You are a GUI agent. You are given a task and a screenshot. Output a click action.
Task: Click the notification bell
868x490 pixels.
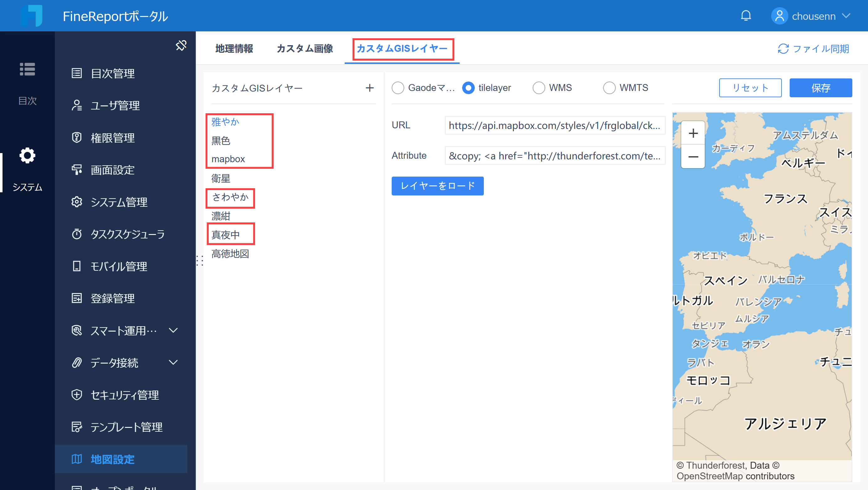[x=746, y=15]
